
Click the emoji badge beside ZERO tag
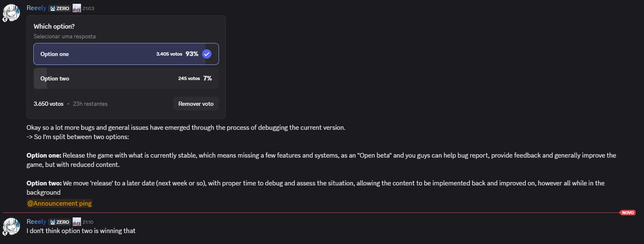76,8
